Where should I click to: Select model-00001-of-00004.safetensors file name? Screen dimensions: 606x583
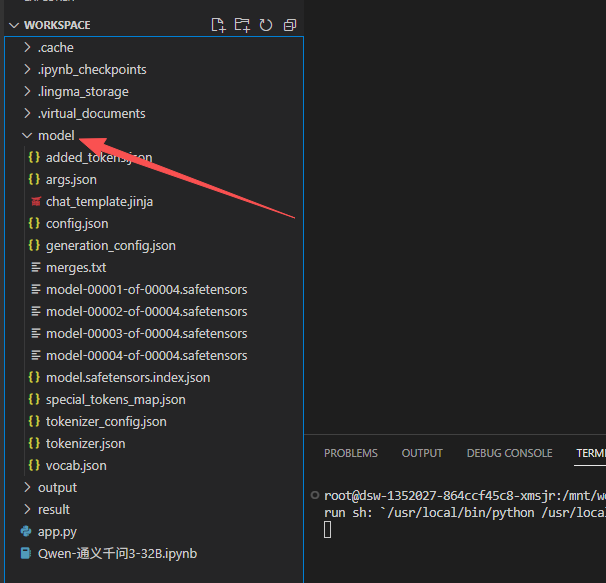[x=146, y=290]
